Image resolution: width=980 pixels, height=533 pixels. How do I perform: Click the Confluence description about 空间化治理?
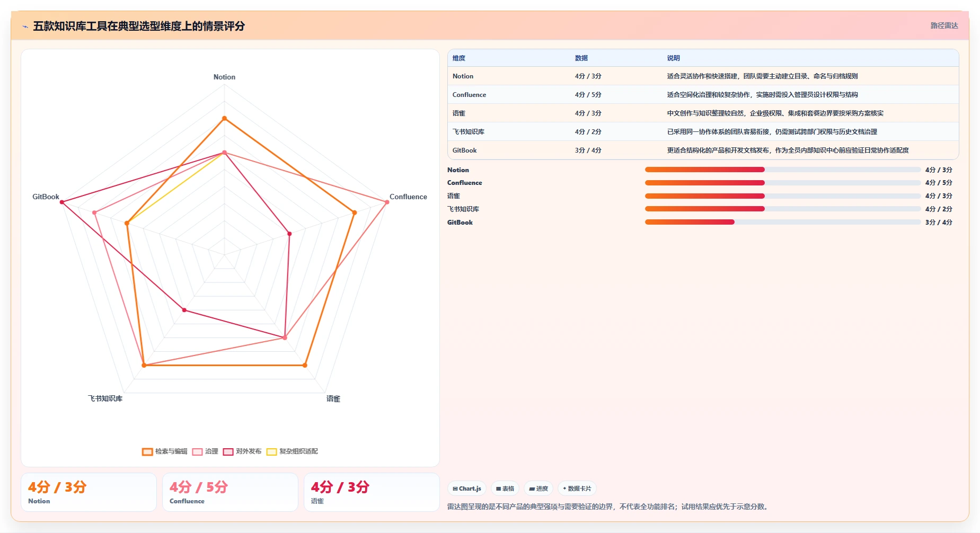tap(762, 95)
